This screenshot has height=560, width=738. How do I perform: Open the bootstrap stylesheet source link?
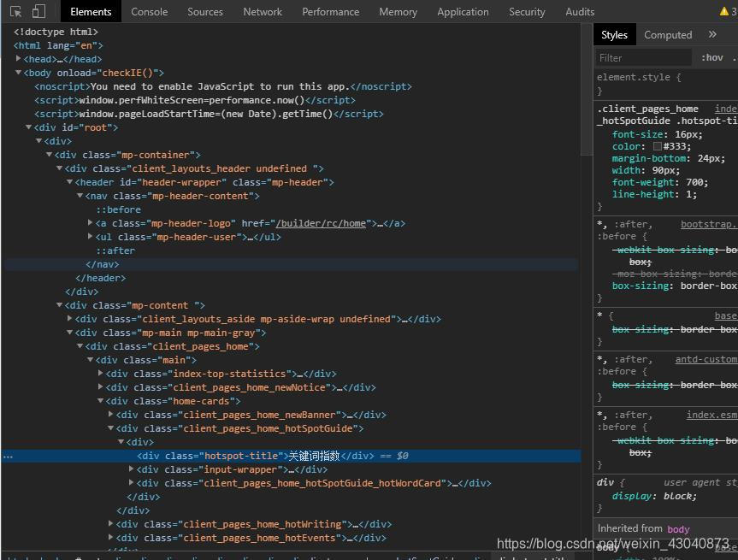709,224
